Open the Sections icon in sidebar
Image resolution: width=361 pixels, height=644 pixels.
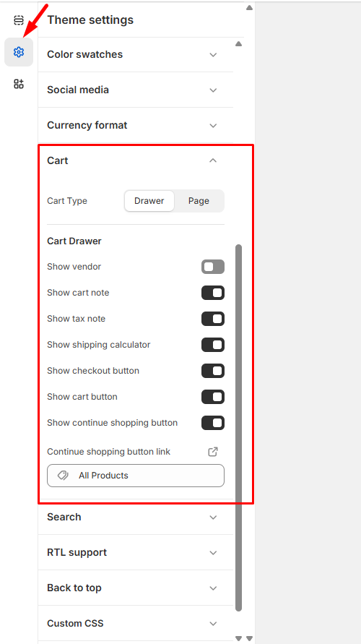pyautogui.click(x=19, y=20)
